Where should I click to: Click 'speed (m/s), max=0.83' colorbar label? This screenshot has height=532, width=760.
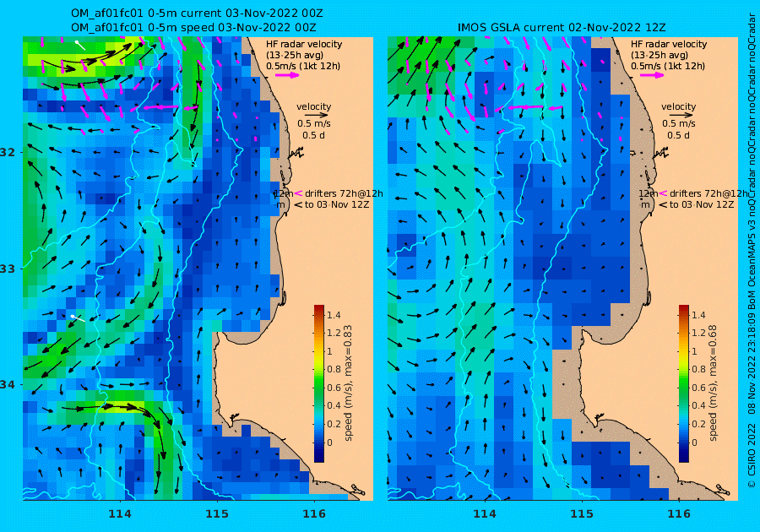(x=348, y=383)
